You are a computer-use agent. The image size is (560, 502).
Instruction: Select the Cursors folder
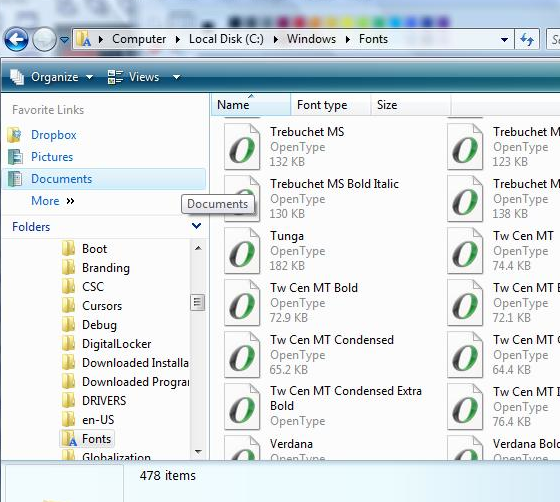click(x=102, y=306)
